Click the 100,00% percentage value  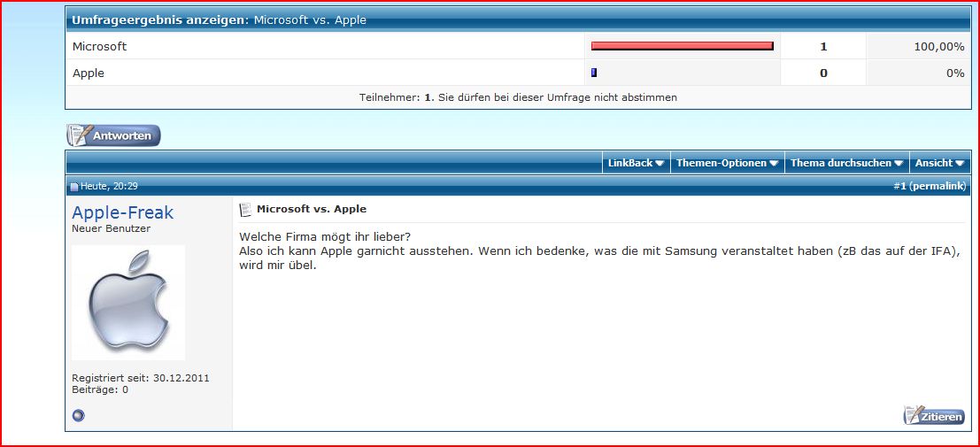[938, 46]
